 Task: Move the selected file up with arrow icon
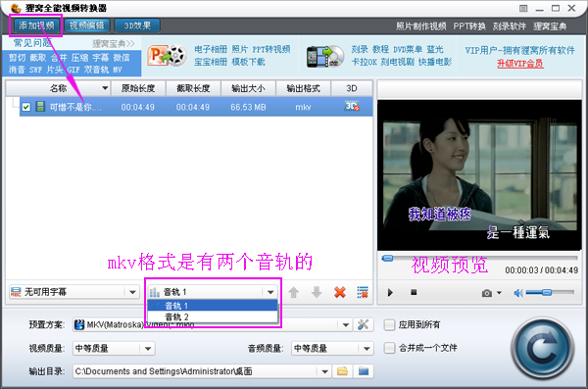294,292
